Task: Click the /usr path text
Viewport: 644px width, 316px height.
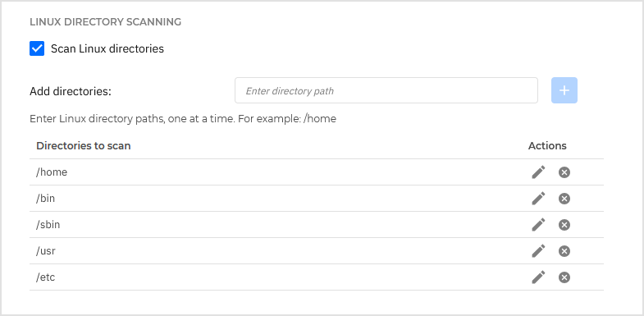Action: point(46,251)
